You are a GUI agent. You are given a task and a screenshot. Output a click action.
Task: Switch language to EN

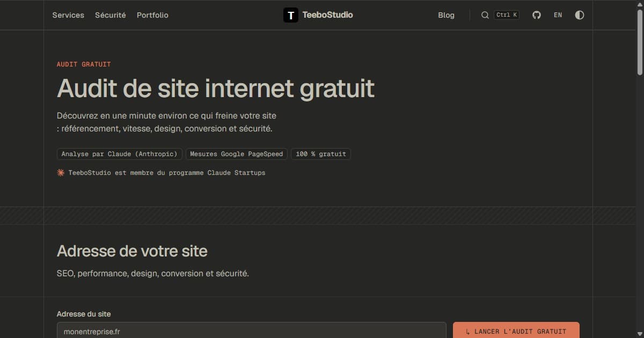tap(558, 15)
